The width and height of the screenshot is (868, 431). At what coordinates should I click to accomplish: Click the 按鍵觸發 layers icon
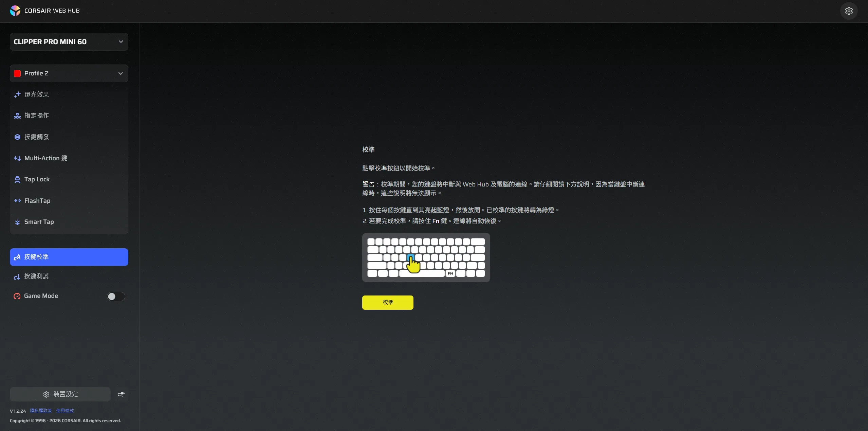click(17, 137)
